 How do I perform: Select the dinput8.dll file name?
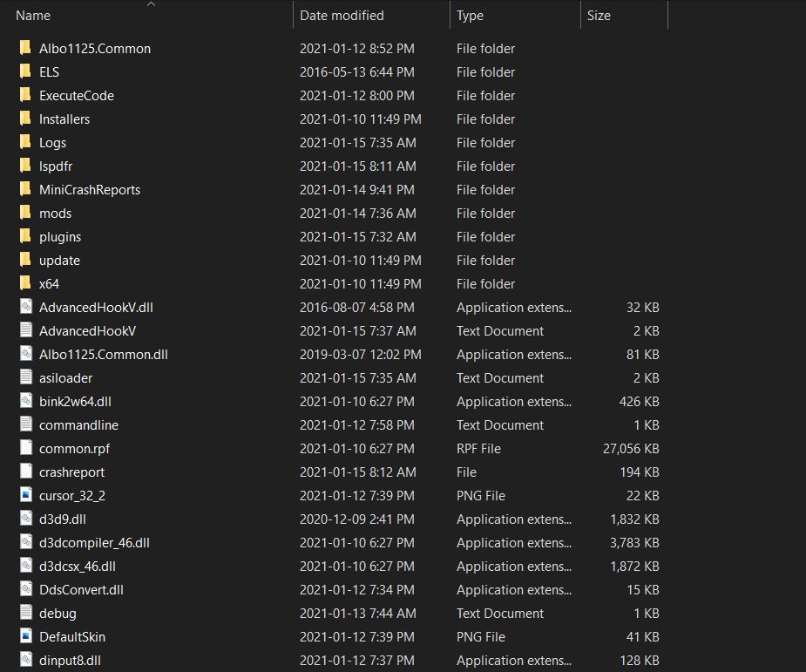pyautogui.click(x=70, y=660)
